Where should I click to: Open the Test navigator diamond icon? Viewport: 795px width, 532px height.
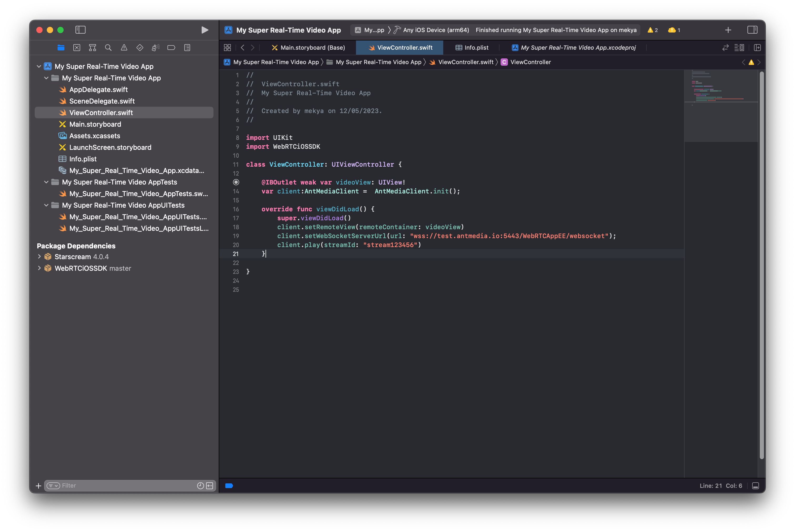click(140, 48)
